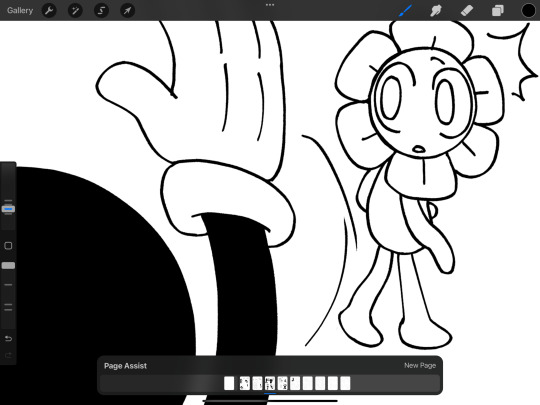
Task: Return to the Gallery
Action: (20, 10)
